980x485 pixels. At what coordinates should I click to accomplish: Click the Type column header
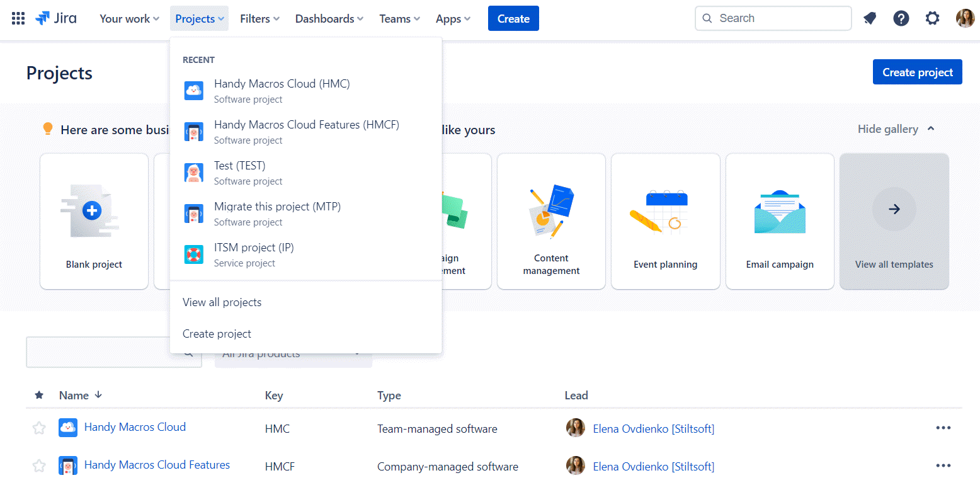coord(389,396)
